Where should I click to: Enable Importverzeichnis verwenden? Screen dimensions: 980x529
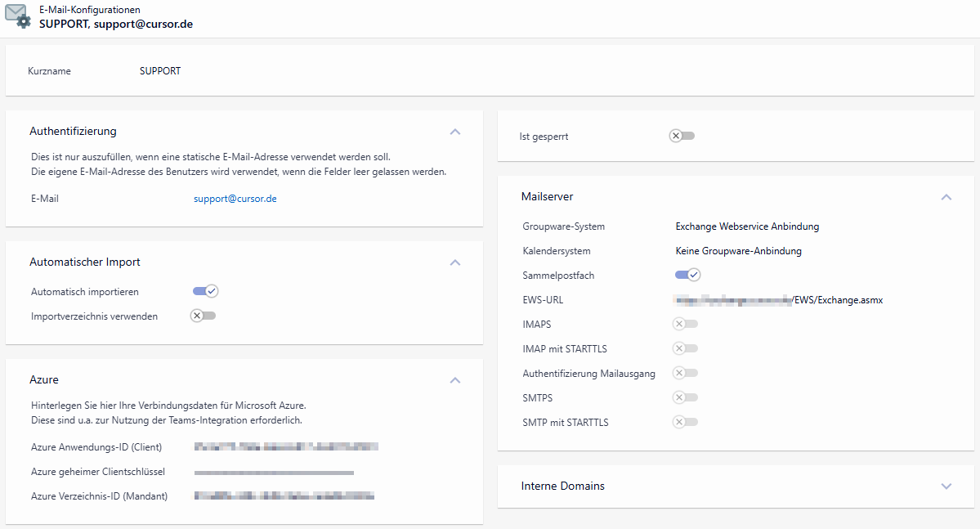[203, 315]
